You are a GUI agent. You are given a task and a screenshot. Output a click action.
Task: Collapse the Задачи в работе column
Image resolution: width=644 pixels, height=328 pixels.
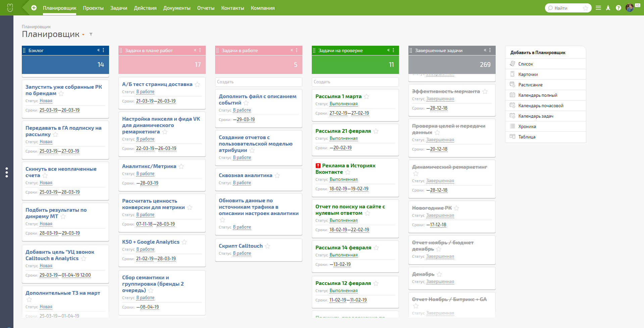point(292,50)
